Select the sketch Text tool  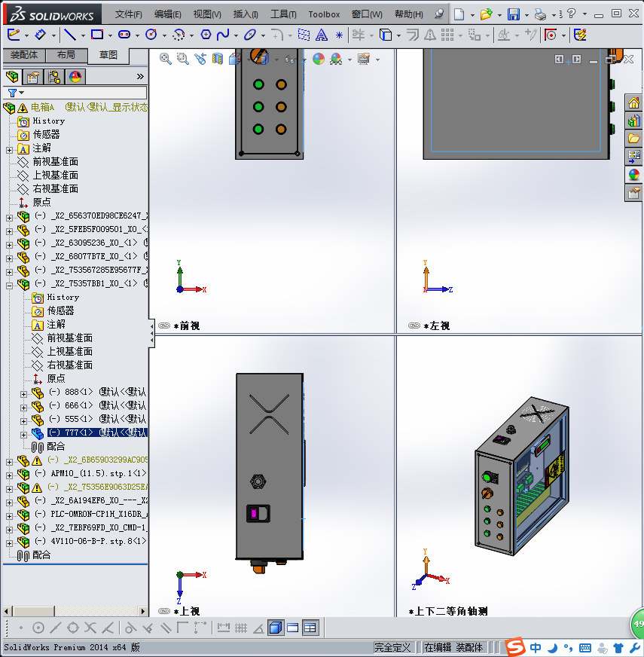(x=322, y=35)
